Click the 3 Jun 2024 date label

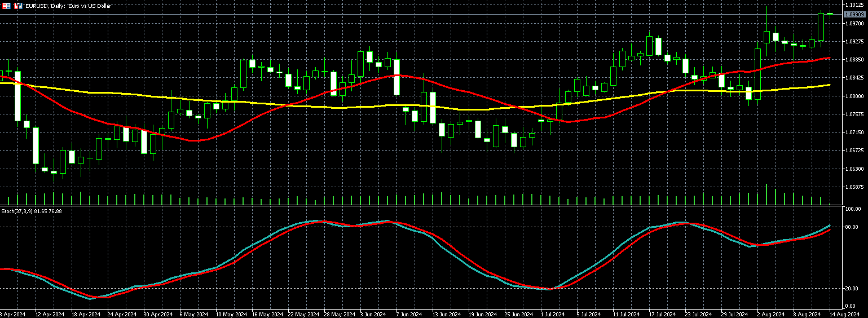coord(373,314)
